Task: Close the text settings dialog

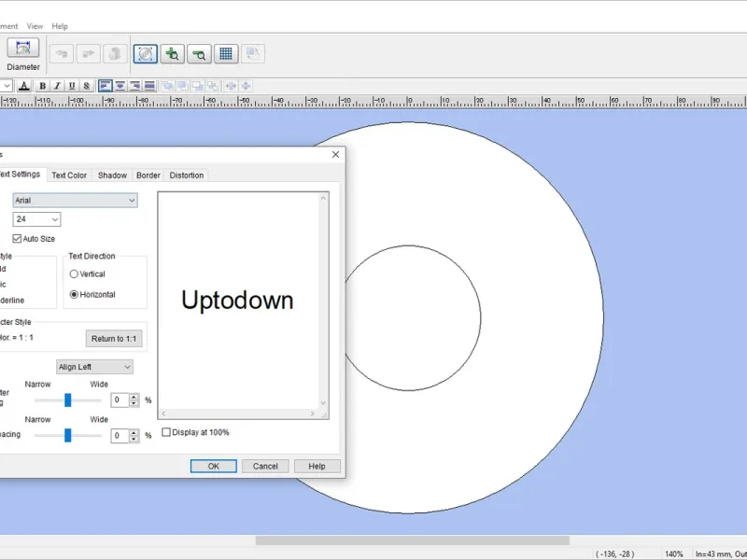Action: tap(335, 155)
